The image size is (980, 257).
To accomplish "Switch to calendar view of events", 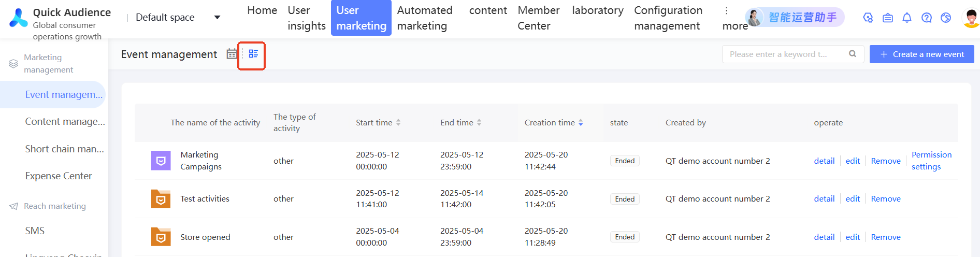I will click(x=232, y=54).
